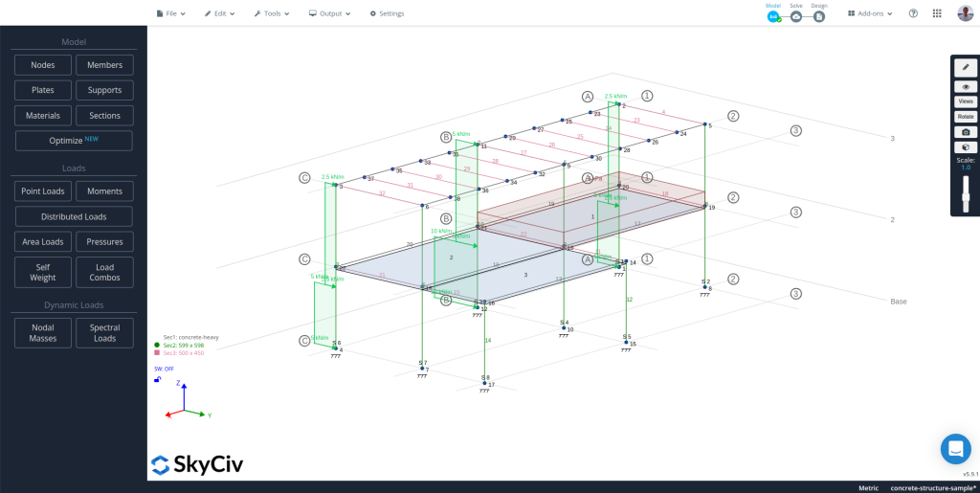Open the Tools menu
The image size is (980, 493).
272,13
